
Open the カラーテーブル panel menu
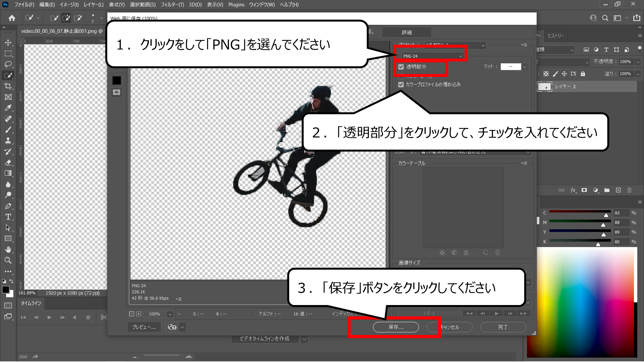tap(524, 163)
